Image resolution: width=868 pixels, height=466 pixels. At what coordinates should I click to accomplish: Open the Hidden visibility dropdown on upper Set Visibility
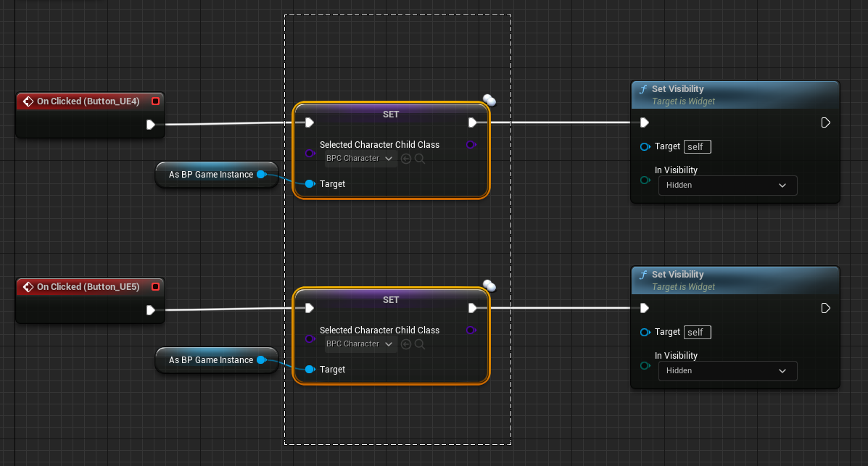[727, 185]
